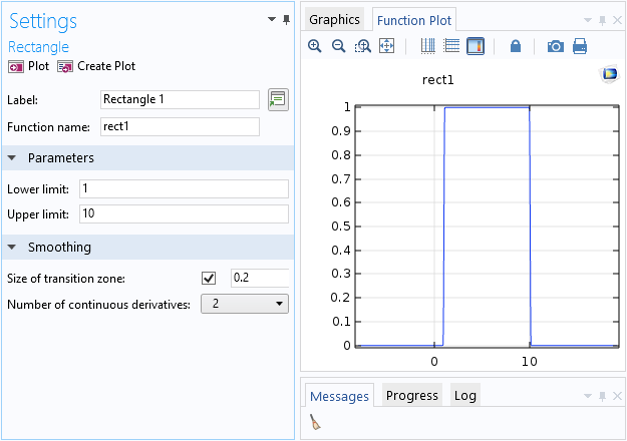Image resolution: width=627 pixels, height=441 pixels.
Task: Toggle y-axis log scale button
Action: click(451, 46)
